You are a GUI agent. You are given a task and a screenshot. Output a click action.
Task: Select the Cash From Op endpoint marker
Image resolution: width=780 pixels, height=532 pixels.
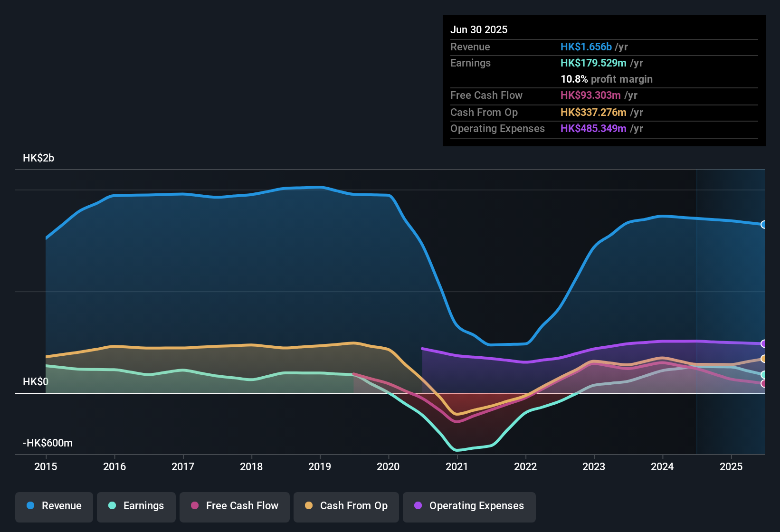[764, 359]
